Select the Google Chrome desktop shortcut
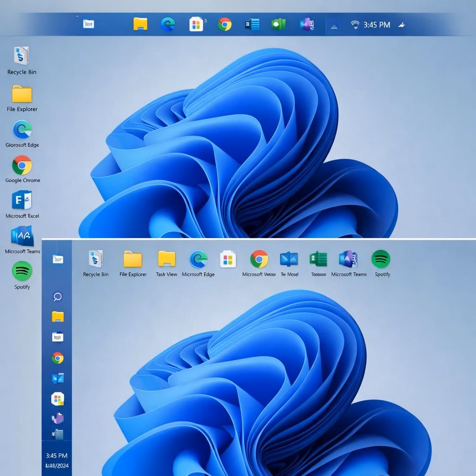The width and height of the screenshot is (476, 476). (22, 169)
